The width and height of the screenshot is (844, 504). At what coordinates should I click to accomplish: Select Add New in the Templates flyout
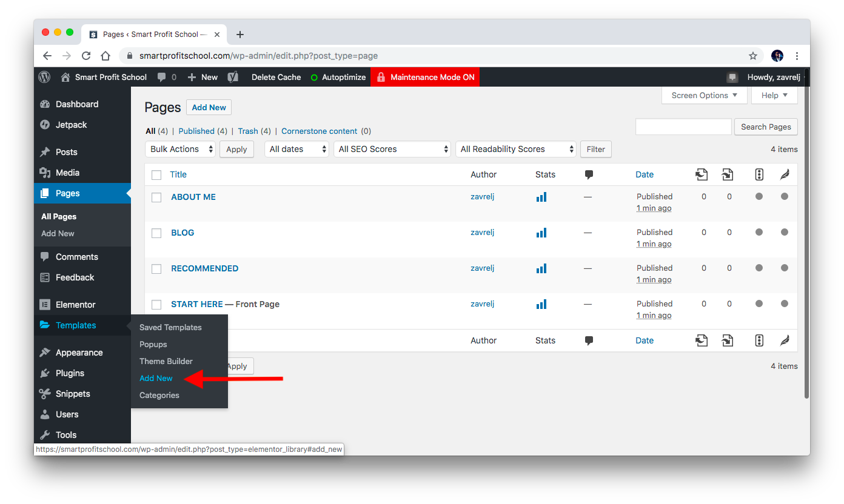click(156, 378)
